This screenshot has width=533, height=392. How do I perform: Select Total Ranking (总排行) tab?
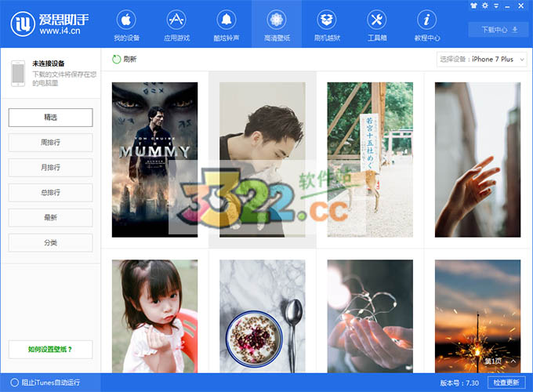pyautogui.click(x=51, y=192)
